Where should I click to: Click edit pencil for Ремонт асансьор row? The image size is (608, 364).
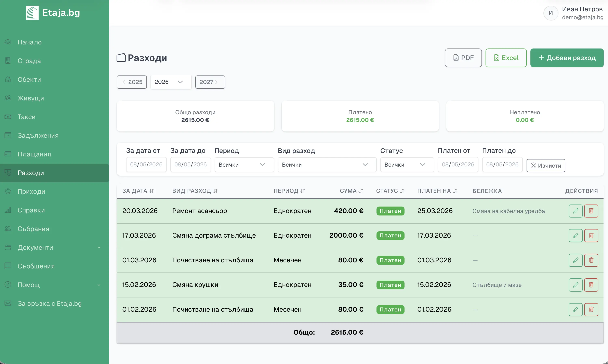coord(575,211)
